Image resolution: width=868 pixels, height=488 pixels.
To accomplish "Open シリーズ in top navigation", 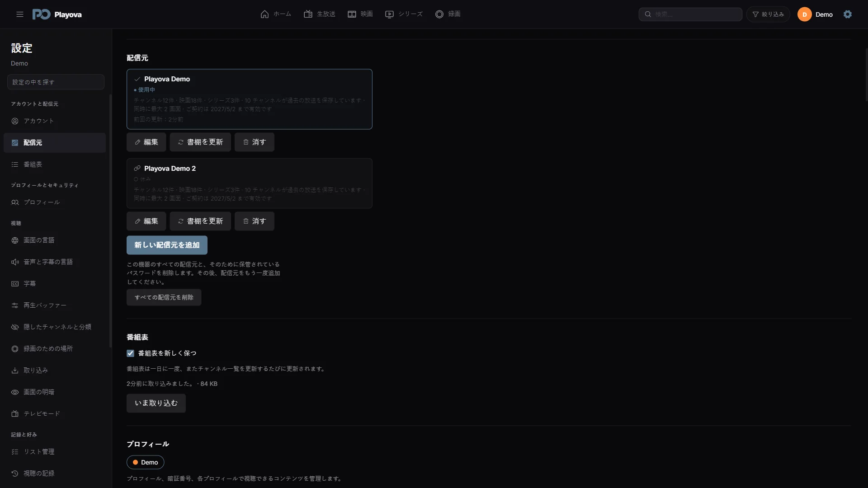I will (x=404, y=14).
